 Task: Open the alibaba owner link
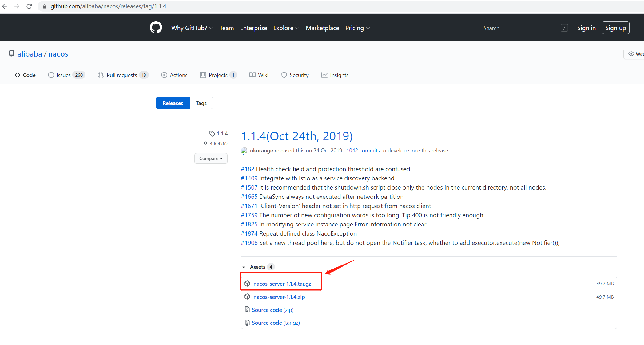[x=30, y=54]
